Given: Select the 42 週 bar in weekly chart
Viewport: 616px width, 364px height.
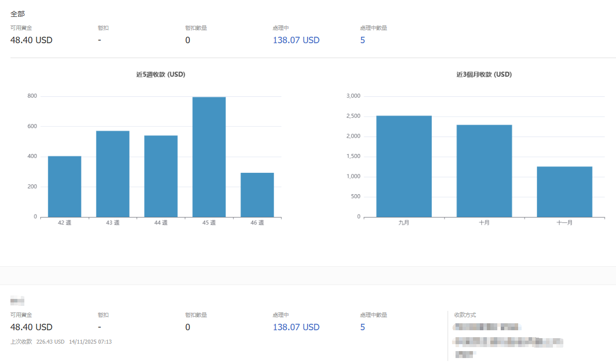Looking at the screenshot, I should pyautogui.click(x=65, y=186).
